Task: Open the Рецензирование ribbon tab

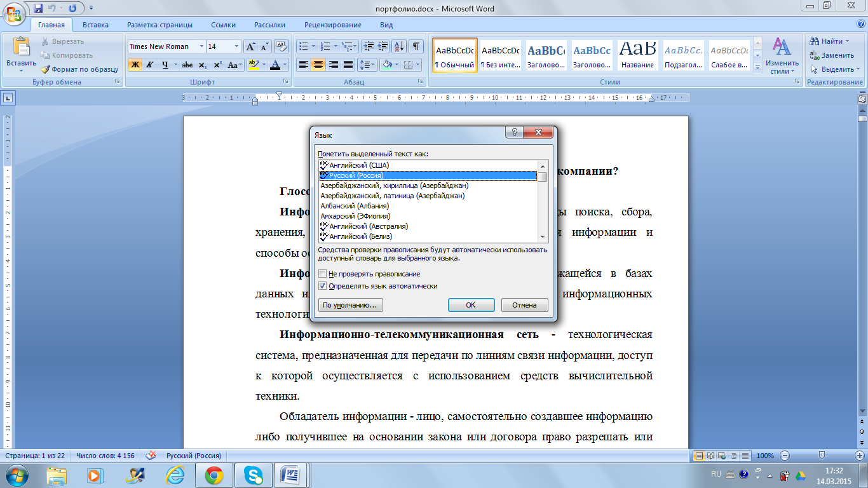Action: [x=333, y=25]
